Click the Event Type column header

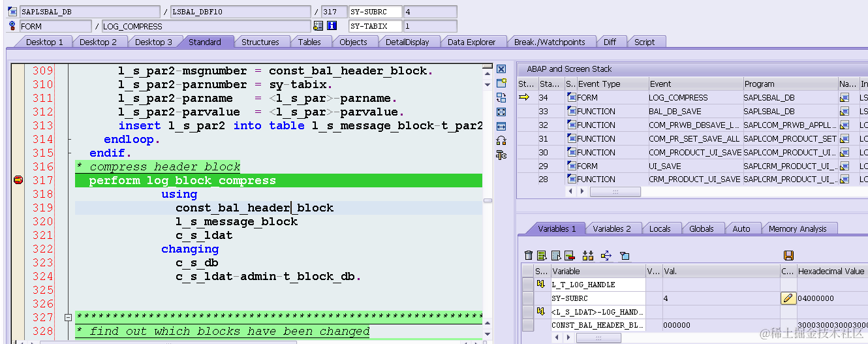pyautogui.click(x=612, y=84)
